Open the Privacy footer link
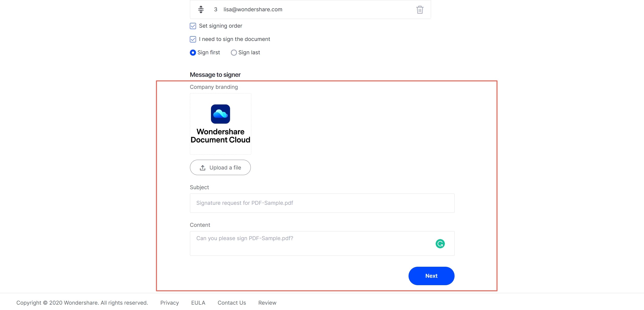Viewport: 644px width, 310px height. click(170, 303)
